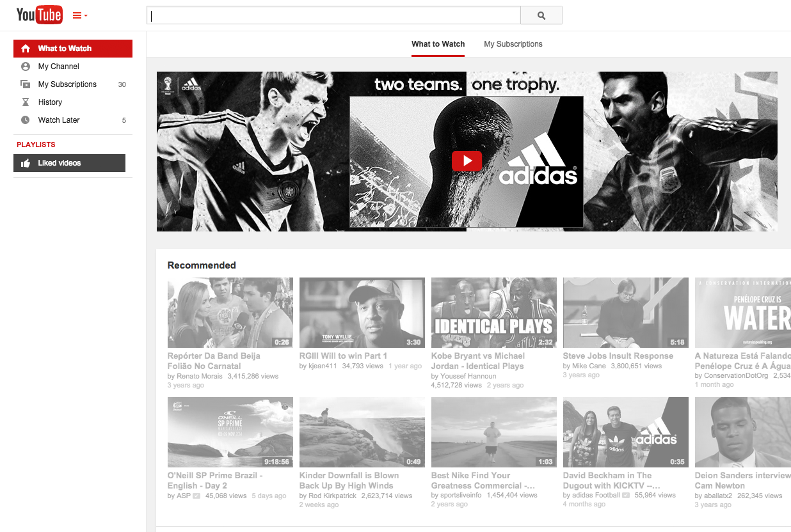
Task: Click title A Natureza Está Falando
Action: 743,361
